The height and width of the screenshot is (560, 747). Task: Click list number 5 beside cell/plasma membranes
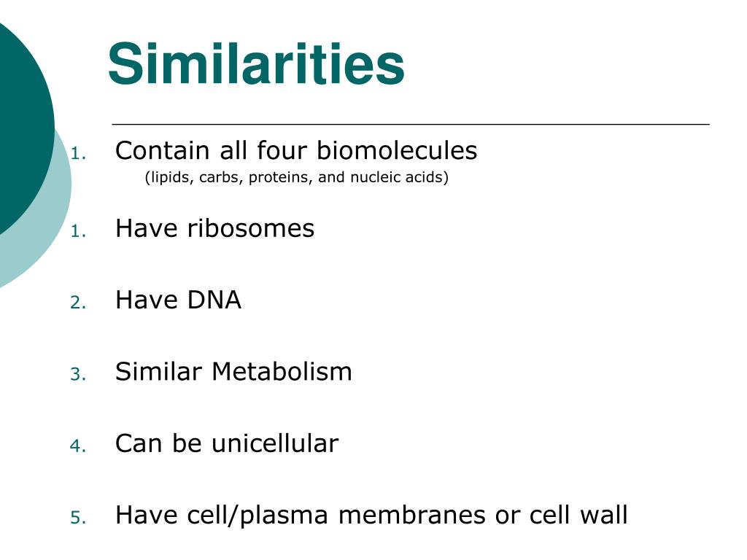pyautogui.click(x=78, y=518)
